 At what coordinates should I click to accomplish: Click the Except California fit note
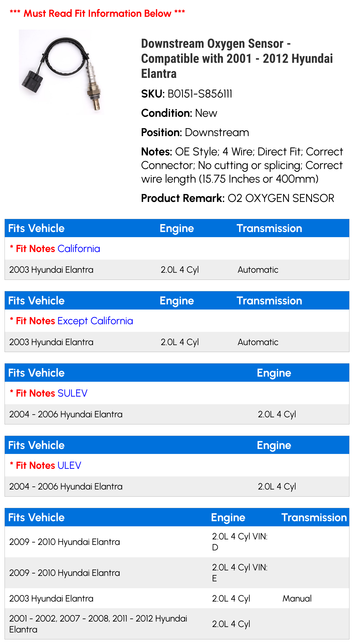click(x=95, y=321)
